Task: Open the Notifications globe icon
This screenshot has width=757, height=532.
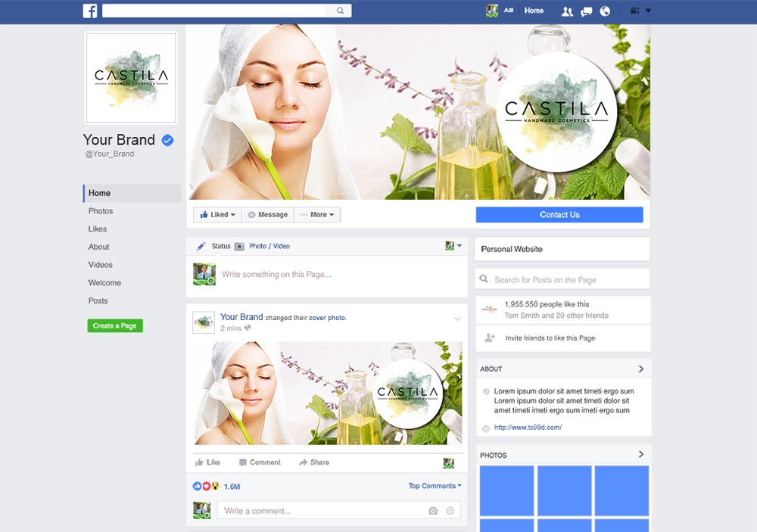Action: [x=604, y=11]
